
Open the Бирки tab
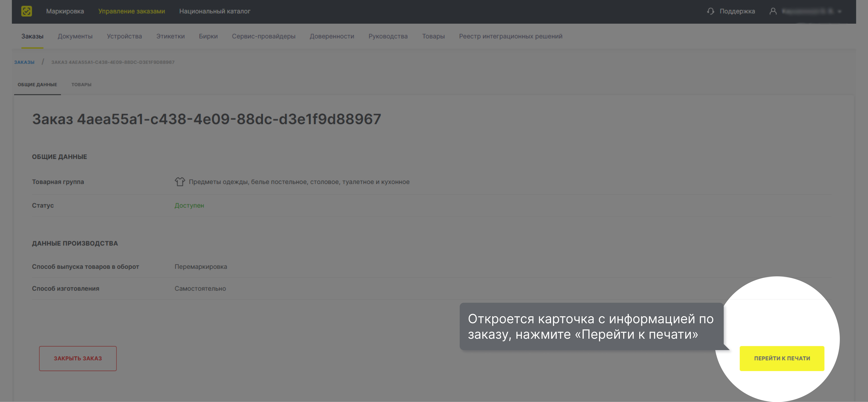(208, 36)
